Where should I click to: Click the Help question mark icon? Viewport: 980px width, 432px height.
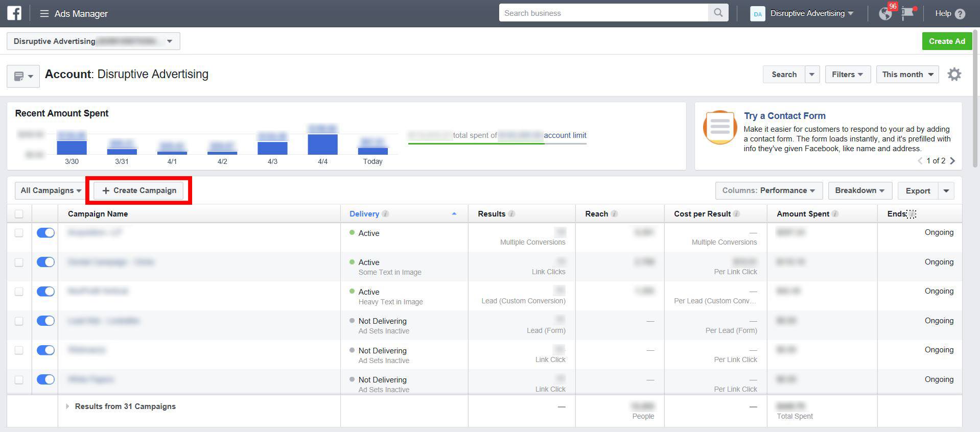coord(960,14)
